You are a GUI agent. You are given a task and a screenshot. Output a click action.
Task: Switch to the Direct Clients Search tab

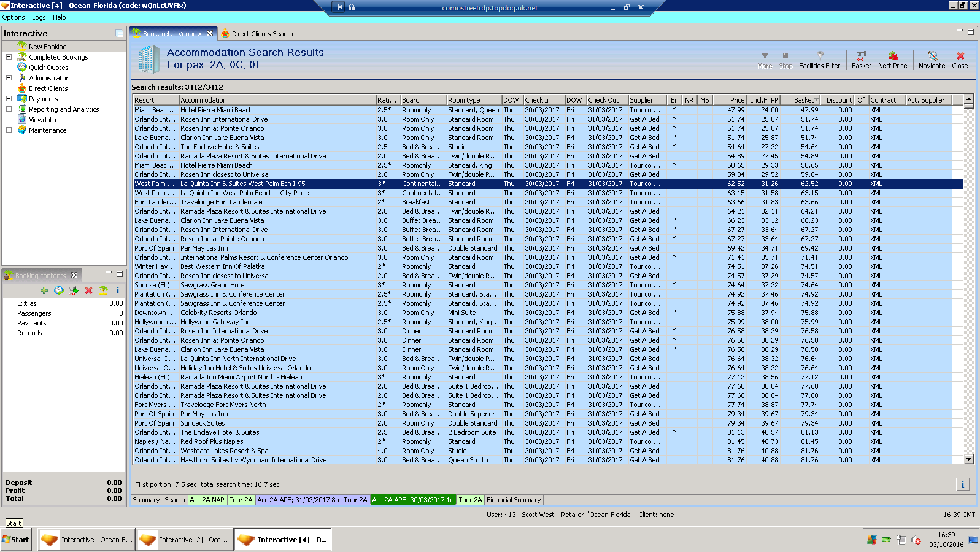click(x=262, y=34)
